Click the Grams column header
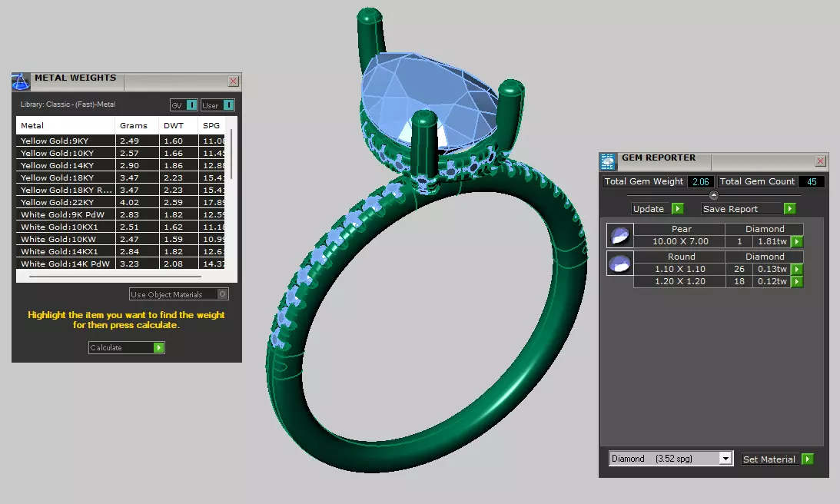The image size is (840, 504). [x=137, y=125]
